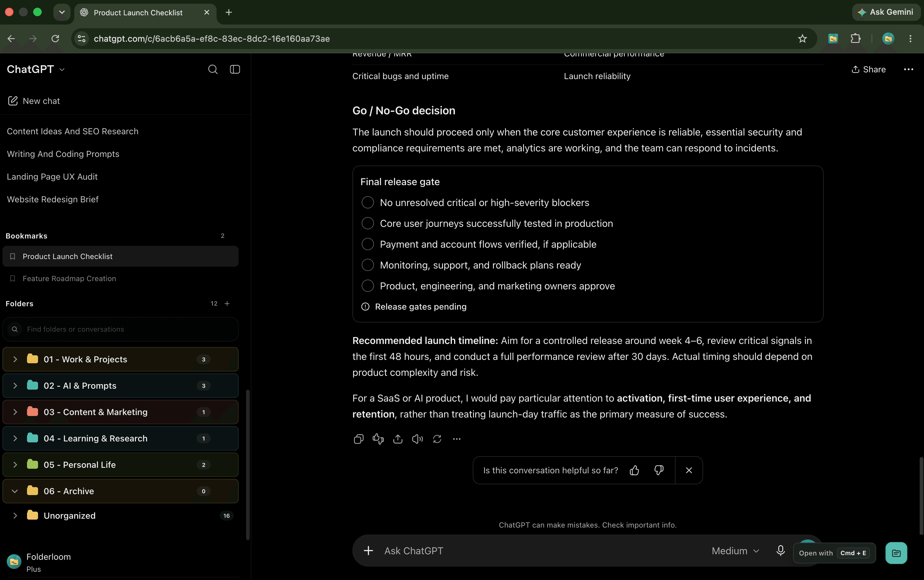Start voice dictation with microphone icon

coord(780,551)
